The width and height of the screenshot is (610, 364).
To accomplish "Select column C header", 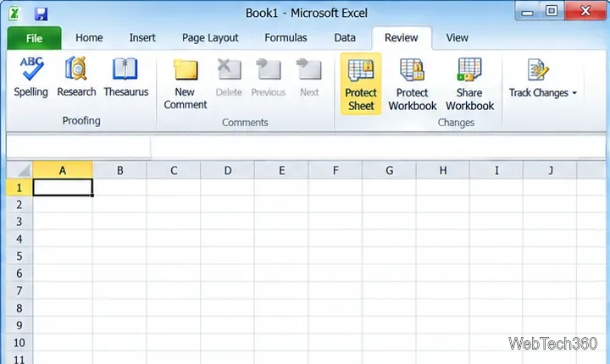I will click(x=174, y=170).
